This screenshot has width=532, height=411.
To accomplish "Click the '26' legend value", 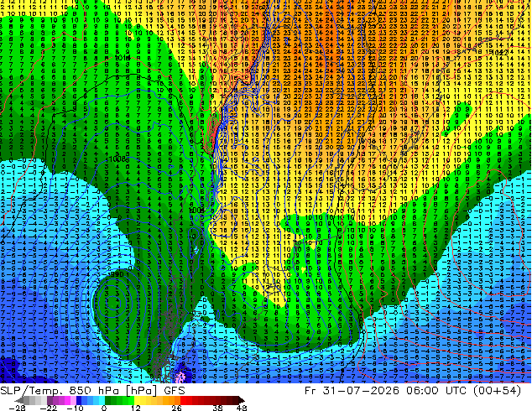I will (x=176, y=408).
